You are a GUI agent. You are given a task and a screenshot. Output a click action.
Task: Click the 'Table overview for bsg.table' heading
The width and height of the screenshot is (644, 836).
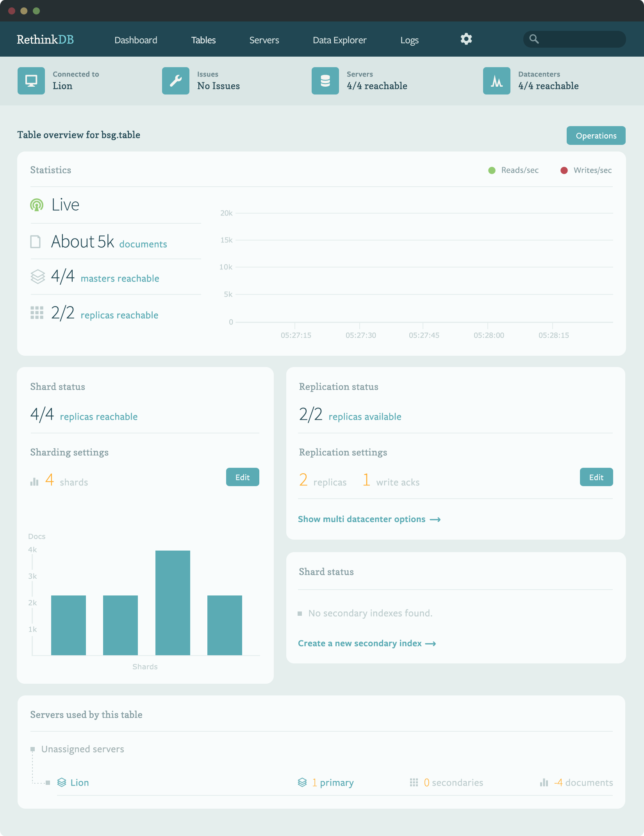78,135
